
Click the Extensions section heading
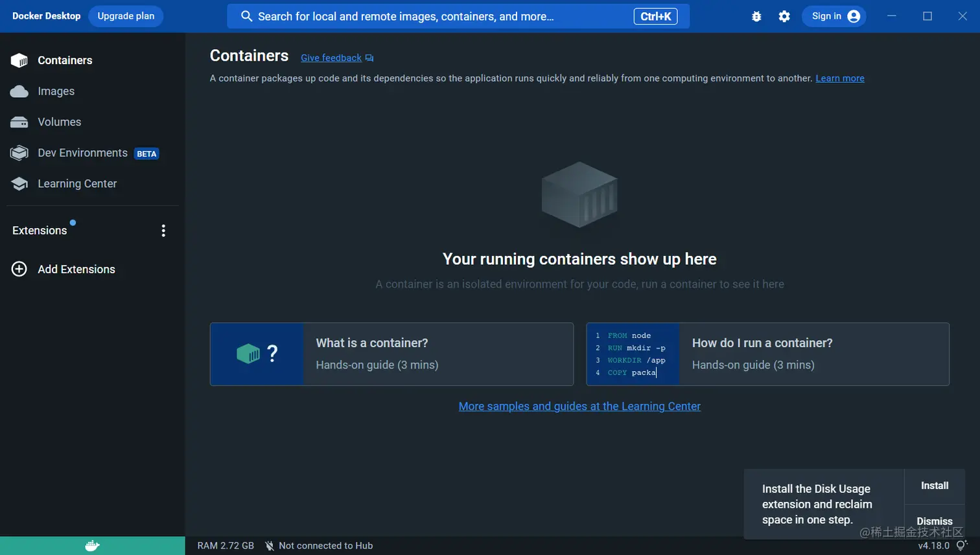(x=40, y=231)
